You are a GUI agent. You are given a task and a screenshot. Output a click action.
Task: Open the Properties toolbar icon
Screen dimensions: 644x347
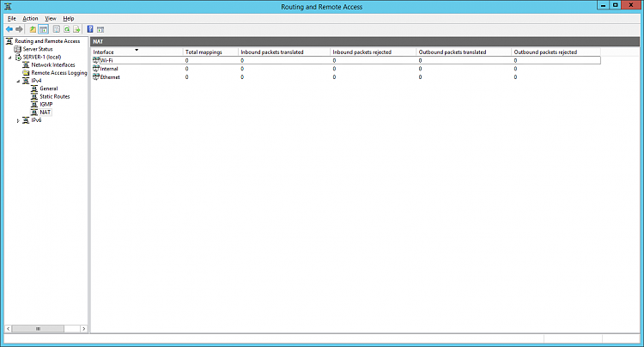coord(57,29)
